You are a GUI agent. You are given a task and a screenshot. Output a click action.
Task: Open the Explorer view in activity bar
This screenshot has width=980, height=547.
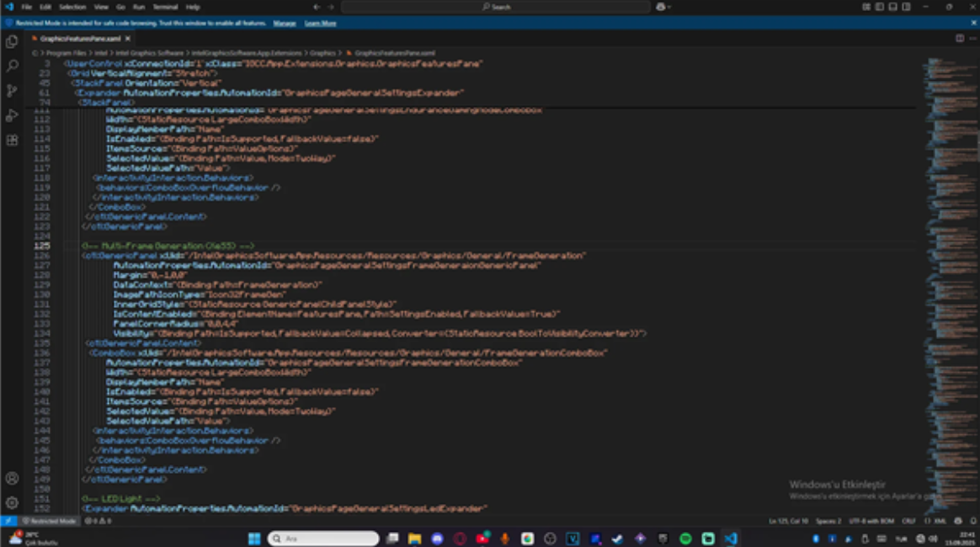[12, 41]
